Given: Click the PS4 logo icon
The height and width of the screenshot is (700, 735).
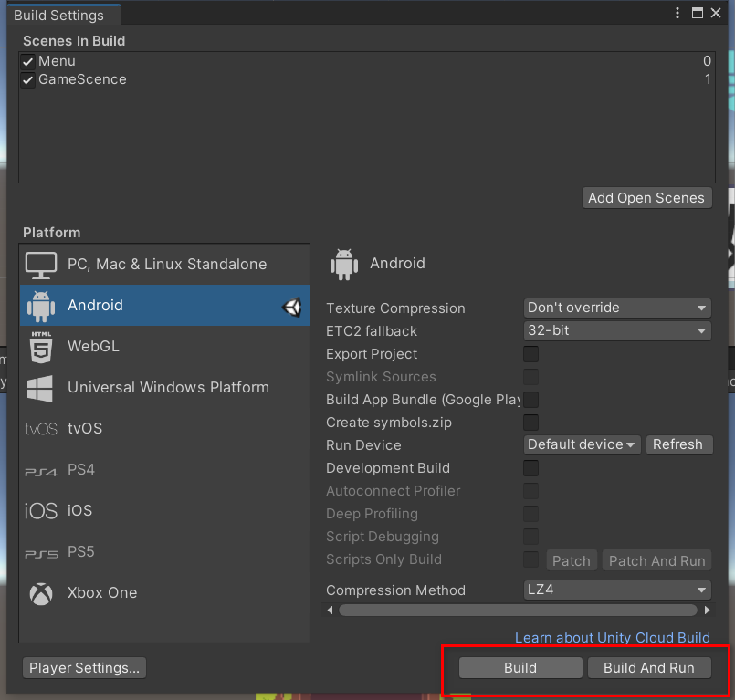Looking at the screenshot, I should (41, 471).
